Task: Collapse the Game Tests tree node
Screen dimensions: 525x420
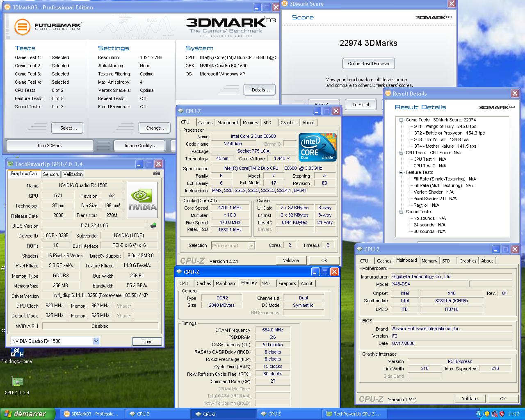Action: pos(401,120)
